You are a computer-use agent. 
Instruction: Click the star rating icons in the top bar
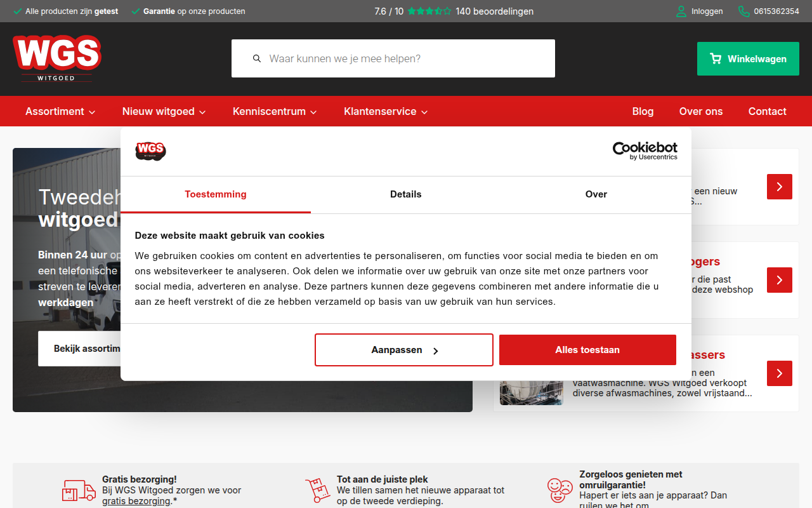[x=429, y=11]
